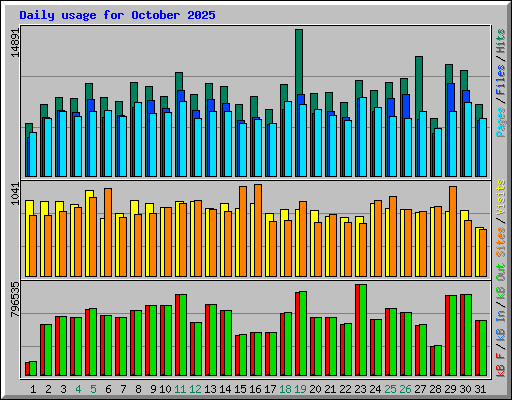Image resolution: width=512 pixels, height=400 pixels.
Task: Click the 'kB F' legend label
Action: [500, 365]
